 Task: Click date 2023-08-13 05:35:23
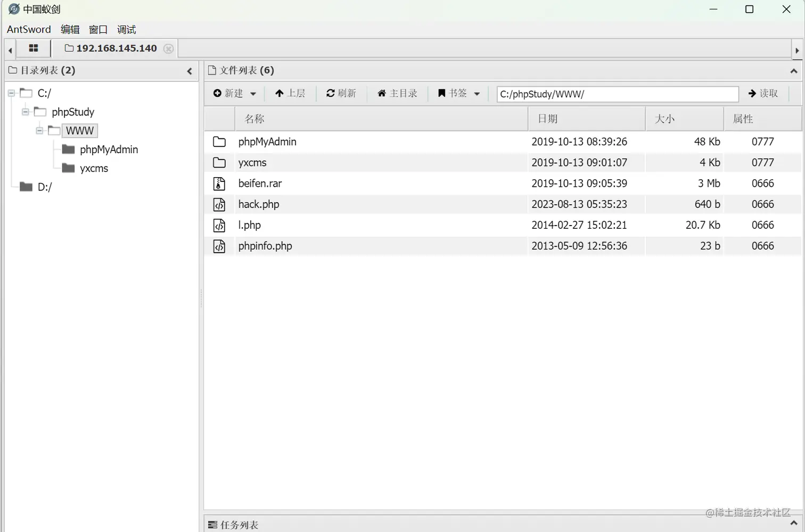point(579,204)
